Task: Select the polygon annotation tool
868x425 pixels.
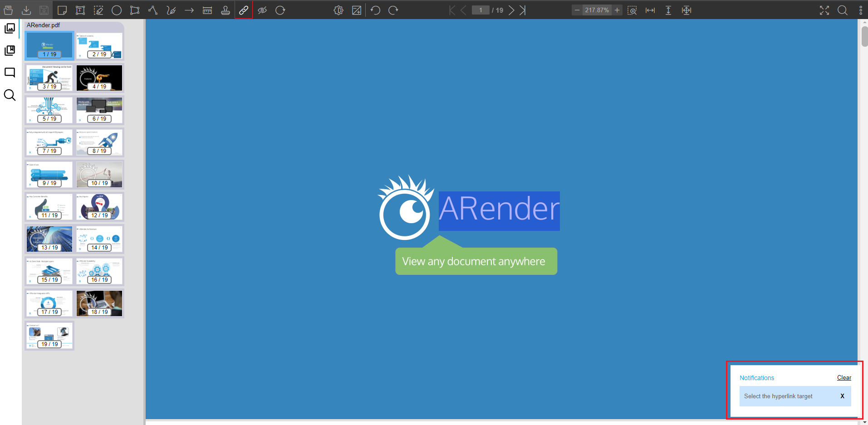Action: tap(135, 10)
